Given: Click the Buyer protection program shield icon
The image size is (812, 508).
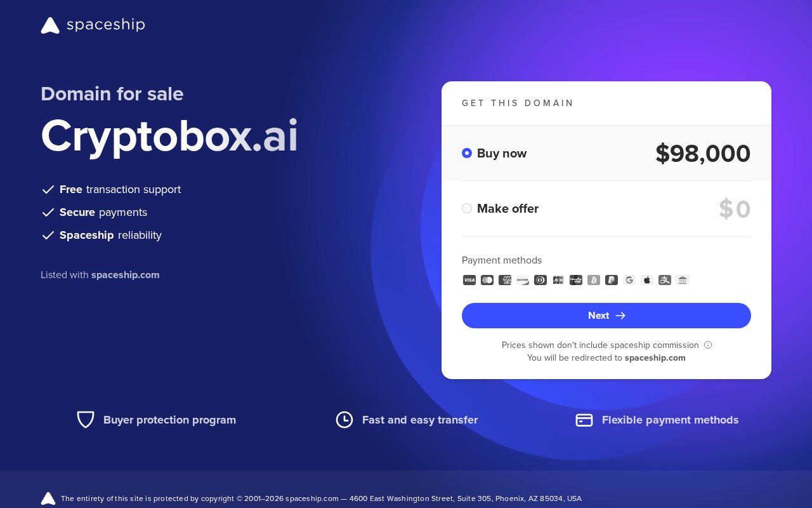Looking at the screenshot, I should pos(86,420).
